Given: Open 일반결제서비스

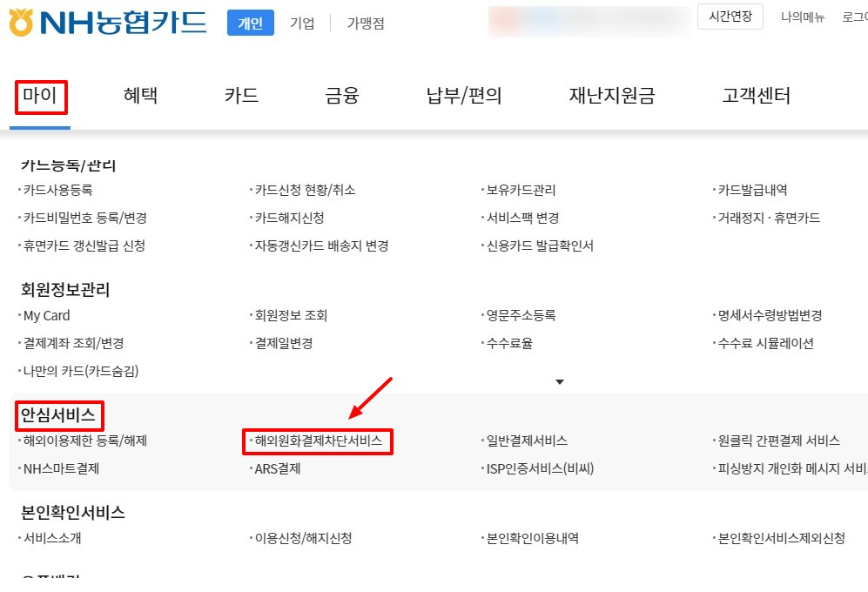Looking at the screenshot, I should pyautogui.click(x=527, y=441).
